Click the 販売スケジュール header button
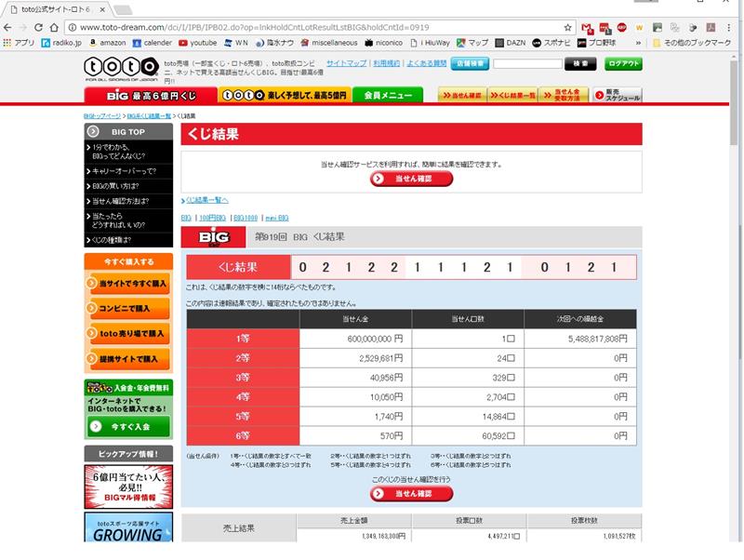 [617, 95]
